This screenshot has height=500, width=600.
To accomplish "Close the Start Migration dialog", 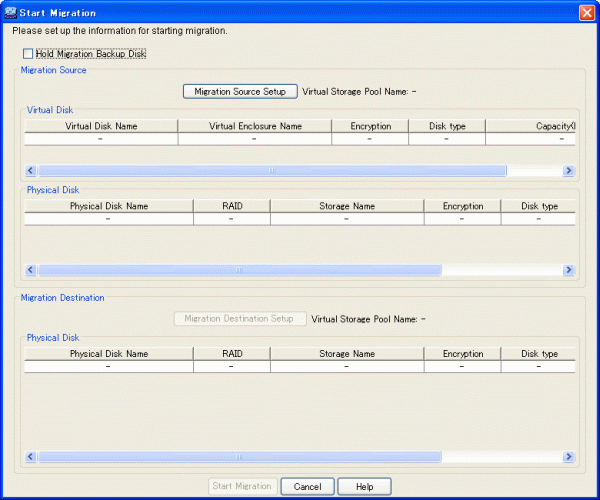I will point(586,12).
